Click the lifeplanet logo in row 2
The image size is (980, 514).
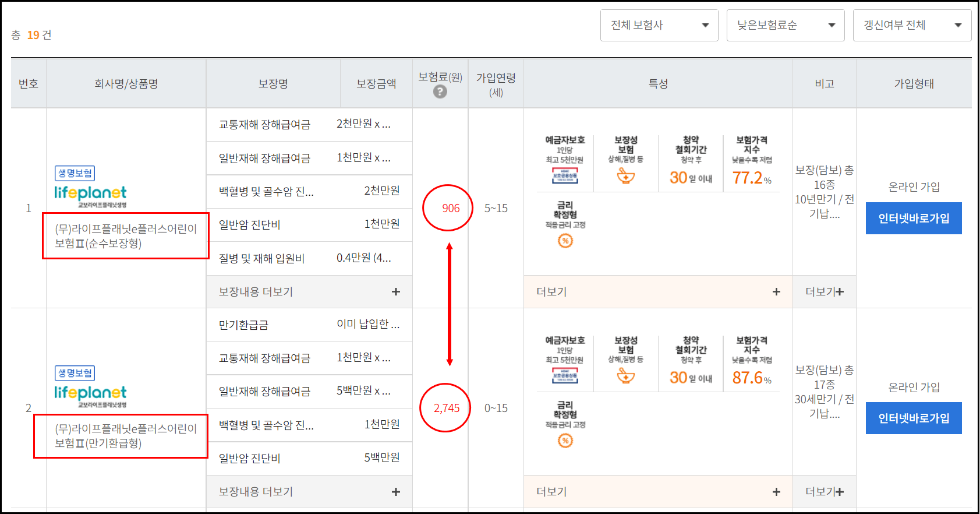(90, 396)
